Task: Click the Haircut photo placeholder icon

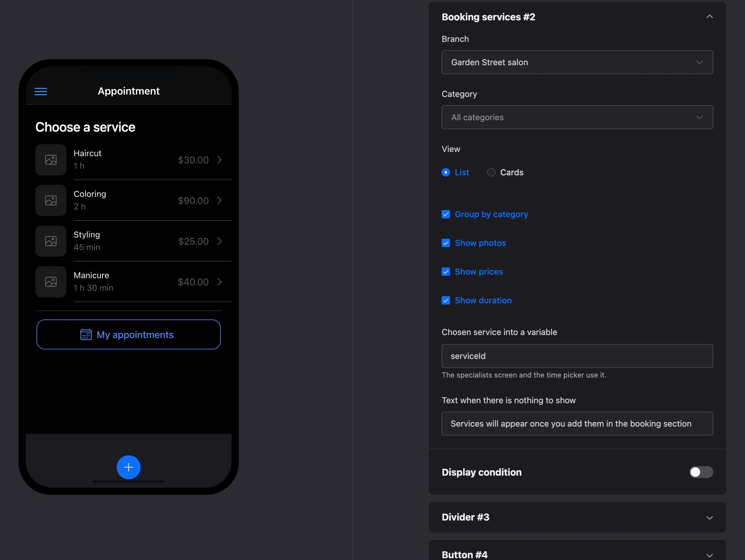Action: click(51, 160)
